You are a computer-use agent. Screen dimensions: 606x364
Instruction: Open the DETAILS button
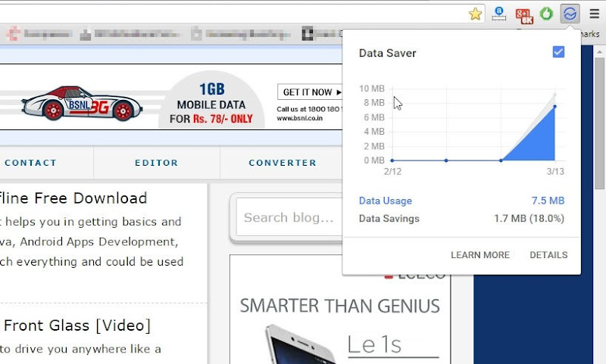pyautogui.click(x=548, y=255)
